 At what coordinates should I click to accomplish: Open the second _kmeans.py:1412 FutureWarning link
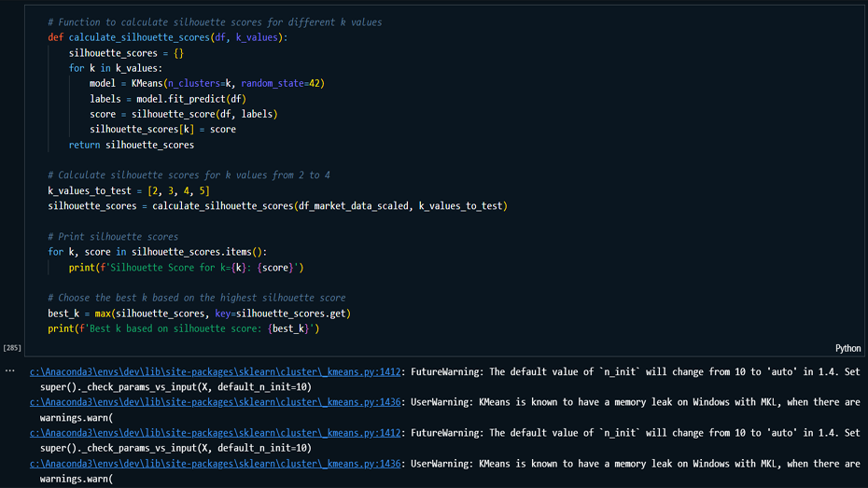[x=215, y=433]
